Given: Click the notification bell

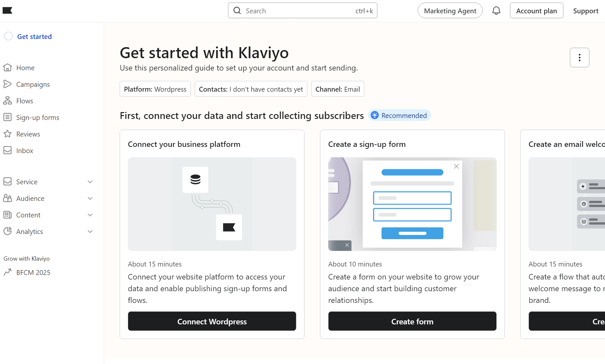Looking at the screenshot, I should [496, 10].
